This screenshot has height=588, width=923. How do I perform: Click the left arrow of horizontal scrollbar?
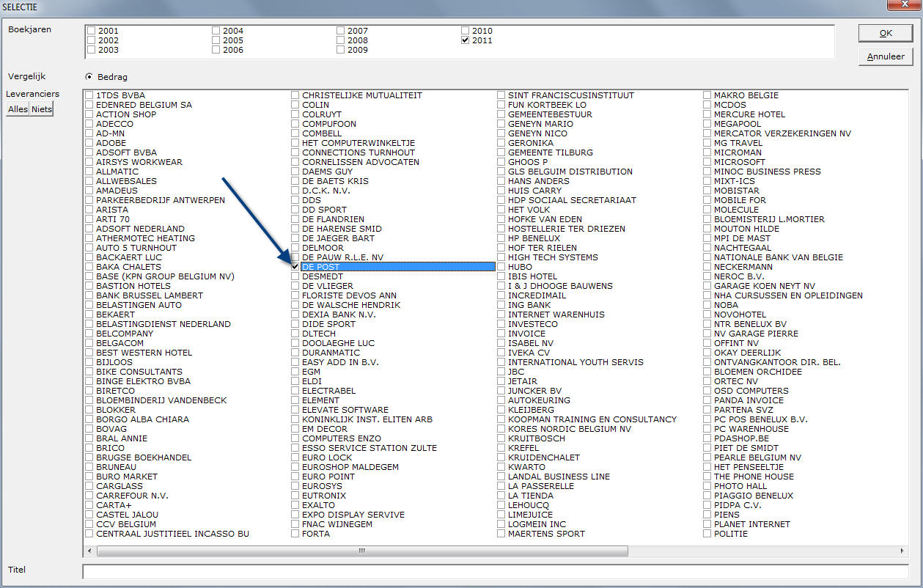pyautogui.click(x=89, y=551)
